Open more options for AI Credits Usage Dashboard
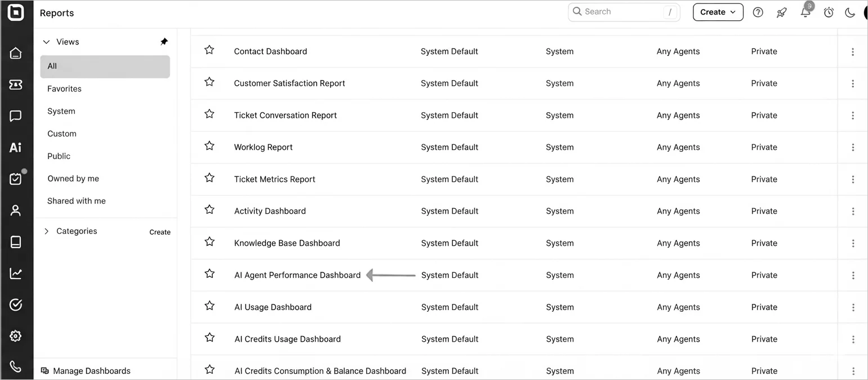Image resolution: width=868 pixels, height=380 pixels. click(853, 339)
